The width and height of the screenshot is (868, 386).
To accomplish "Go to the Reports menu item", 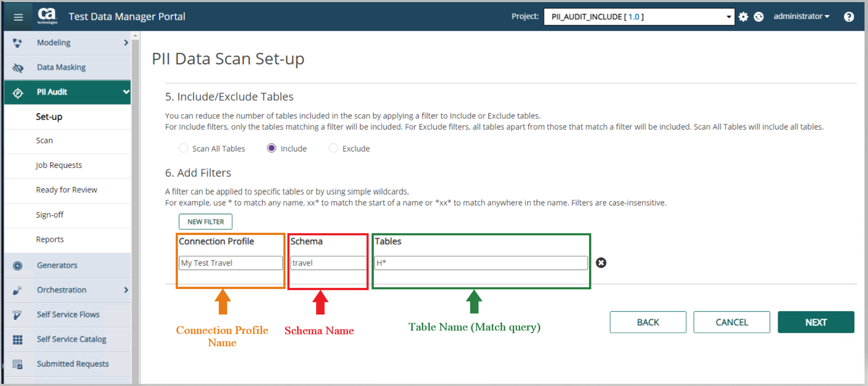I will tap(50, 239).
